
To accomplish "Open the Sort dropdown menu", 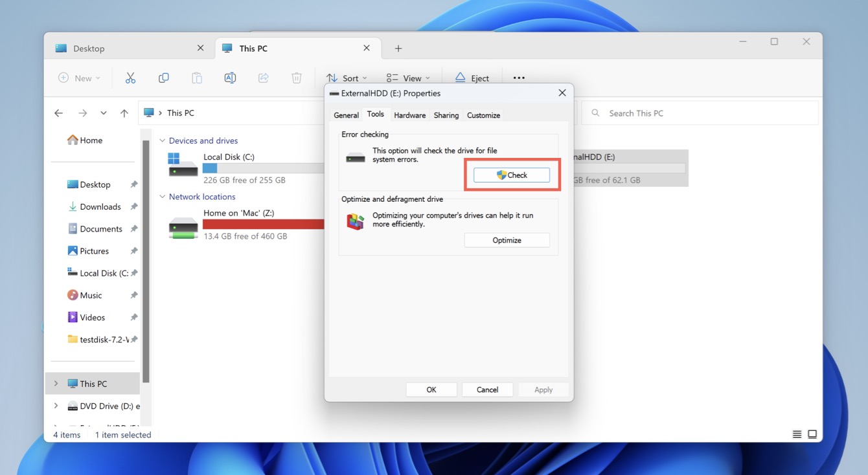I will [x=347, y=78].
